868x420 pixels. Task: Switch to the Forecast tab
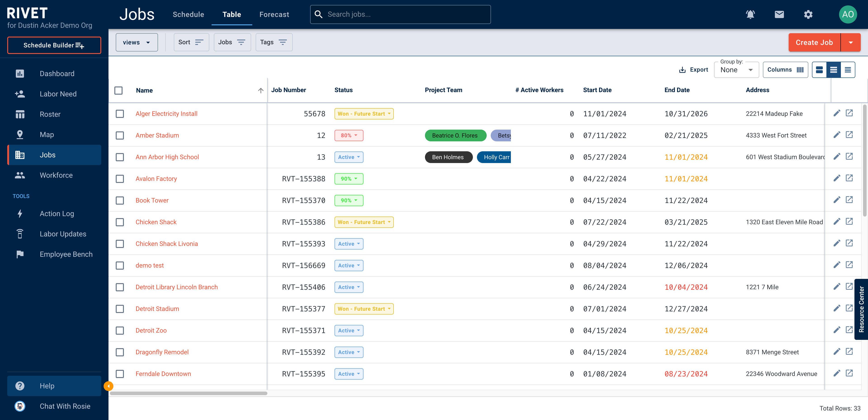274,14
